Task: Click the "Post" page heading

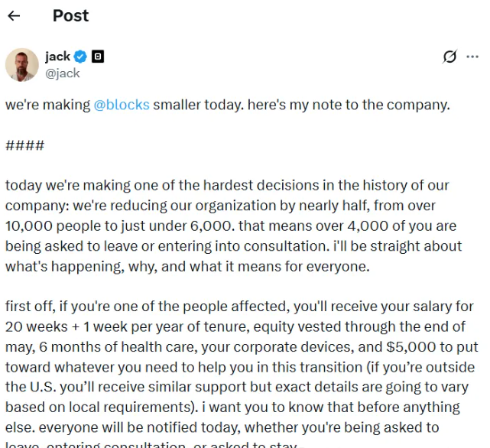Action: pyautogui.click(x=70, y=16)
